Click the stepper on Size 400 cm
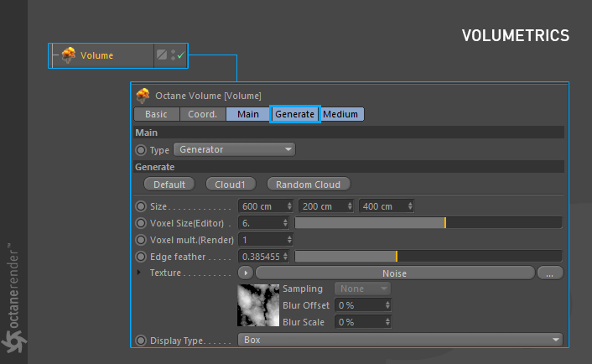This screenshot has height=364, width=592. tap(410, 206)
